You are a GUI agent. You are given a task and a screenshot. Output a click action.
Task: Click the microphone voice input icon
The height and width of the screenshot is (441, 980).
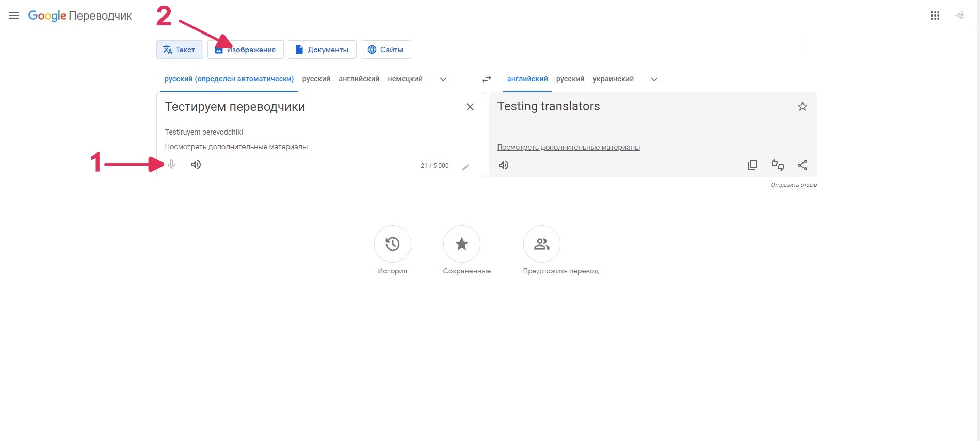[171, 165]
